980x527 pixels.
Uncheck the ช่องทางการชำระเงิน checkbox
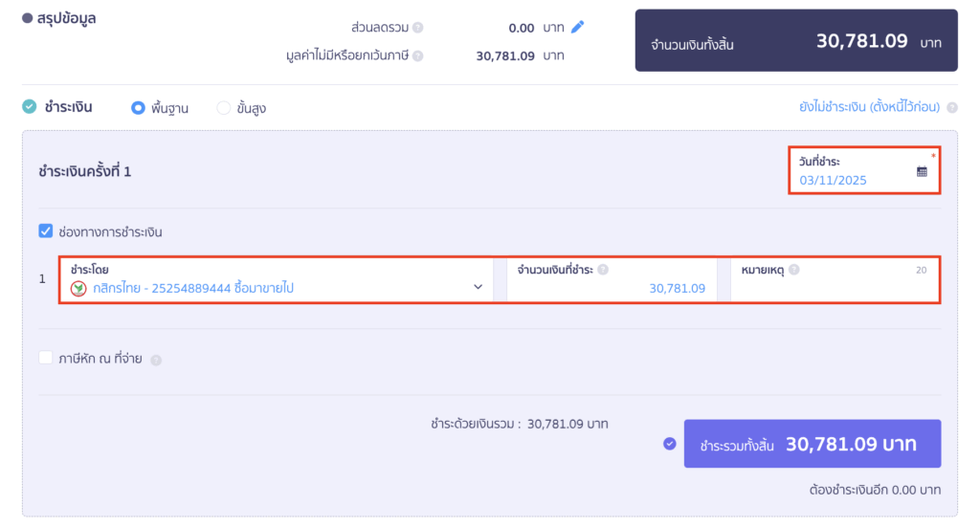[46, 231]
